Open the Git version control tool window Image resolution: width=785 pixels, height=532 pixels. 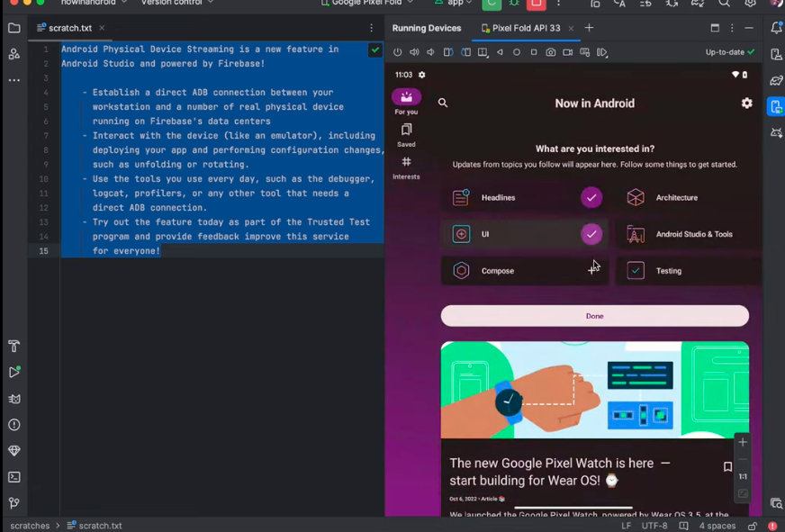tap(14, 503)
